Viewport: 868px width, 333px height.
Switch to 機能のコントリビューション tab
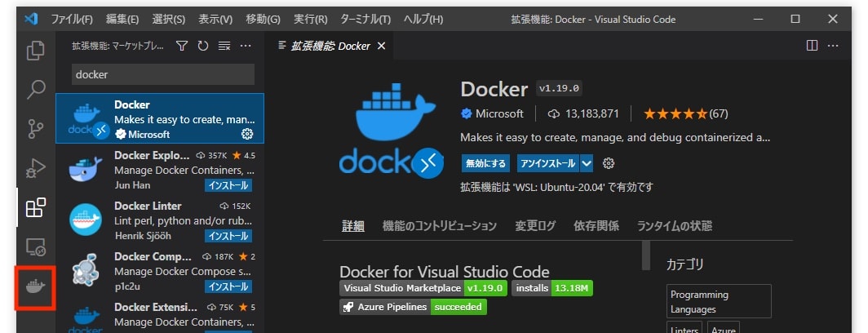pyautogui.click(x=440, y=225)
